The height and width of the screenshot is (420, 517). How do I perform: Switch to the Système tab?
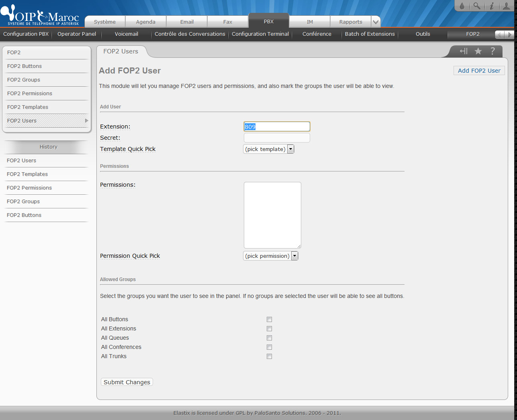point(105,22)
